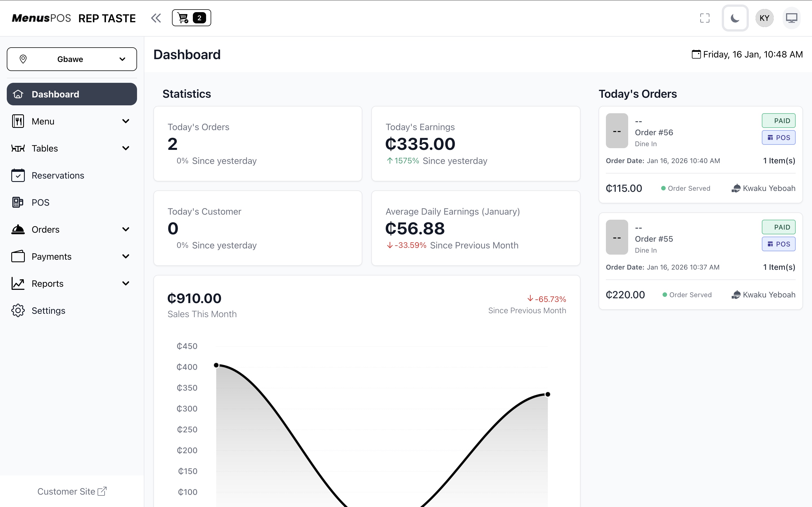Click the Settings gear icon
This screenshot has height=507, width=812.
coord(18,310)
